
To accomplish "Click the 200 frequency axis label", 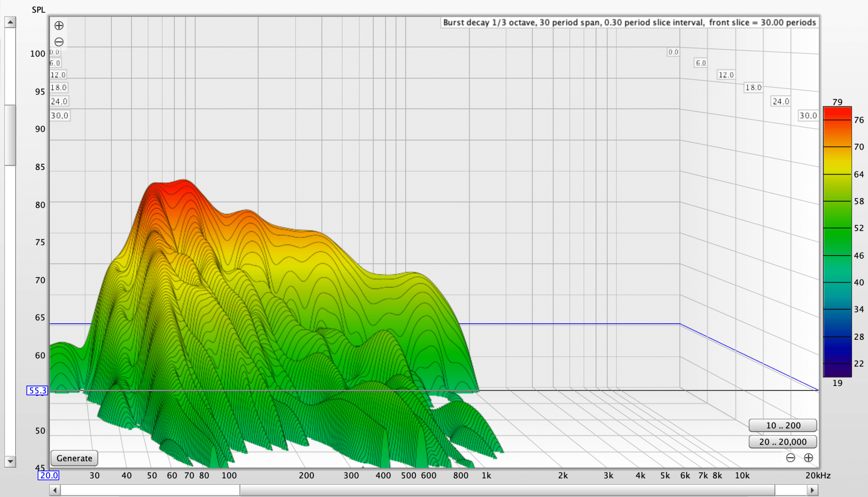I will (x=306, y=475).
